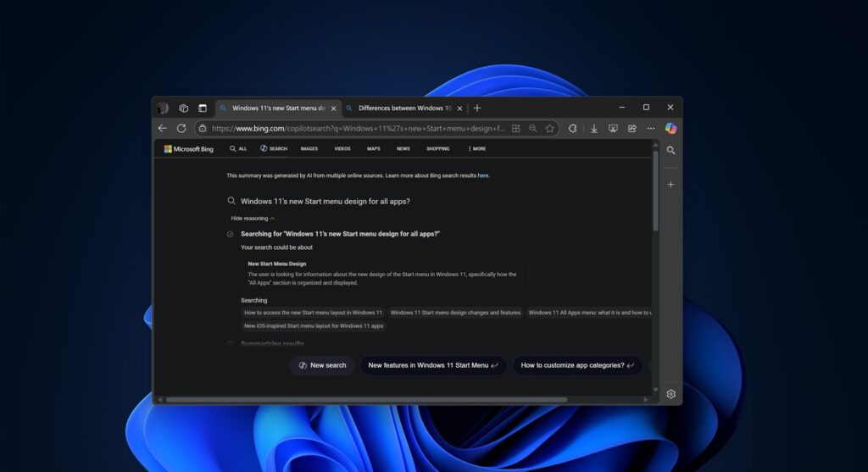Open the 'here' link in AI summary notice

(483, 175)
